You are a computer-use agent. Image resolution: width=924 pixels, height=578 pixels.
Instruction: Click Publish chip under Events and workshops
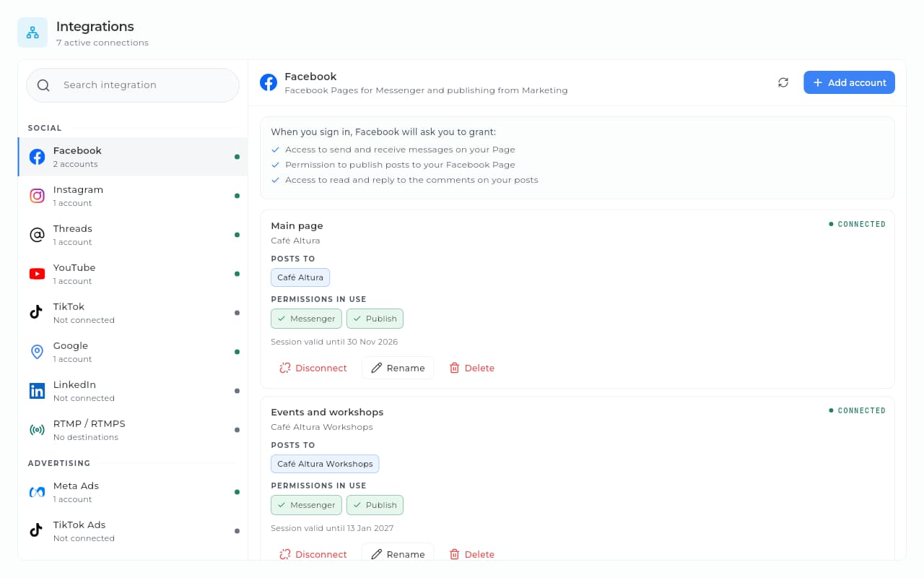click(375, 505)
